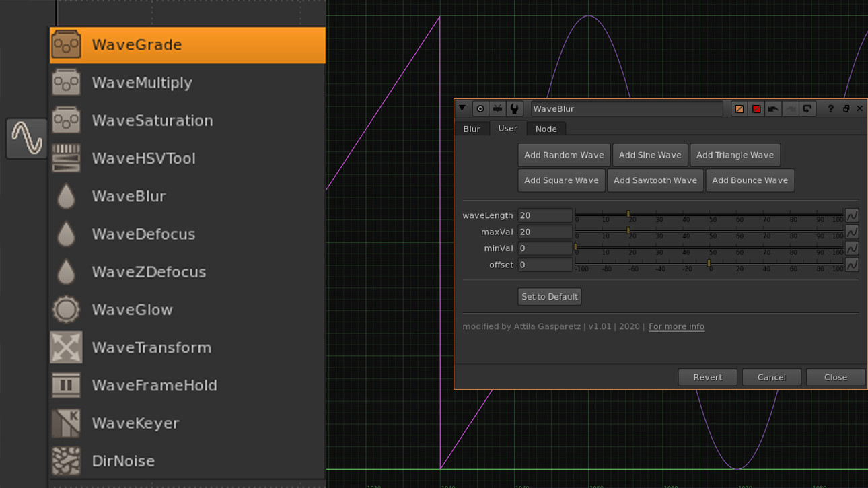Image resolution: width=868 pixels, height=488 pixels.
Task: Select the WaveBlur droplet icon
Action: (66, 196)
